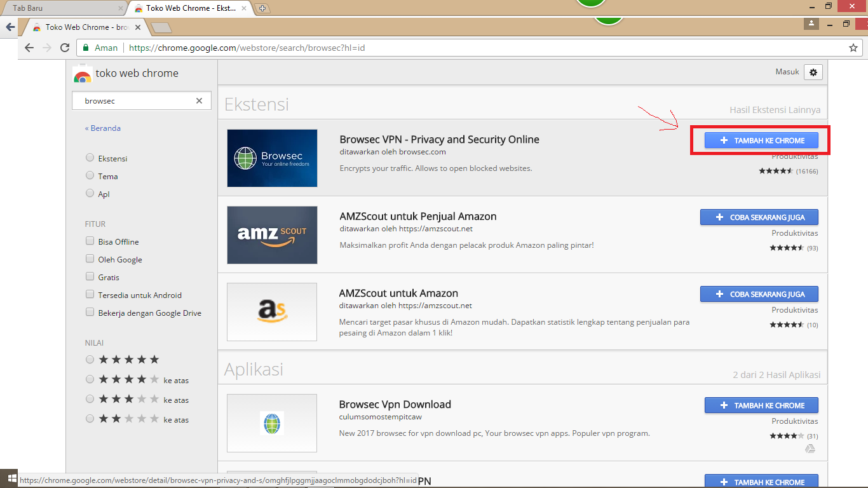
Task: Go forward using the toolbar forward arrow
Action: (46, 48)
